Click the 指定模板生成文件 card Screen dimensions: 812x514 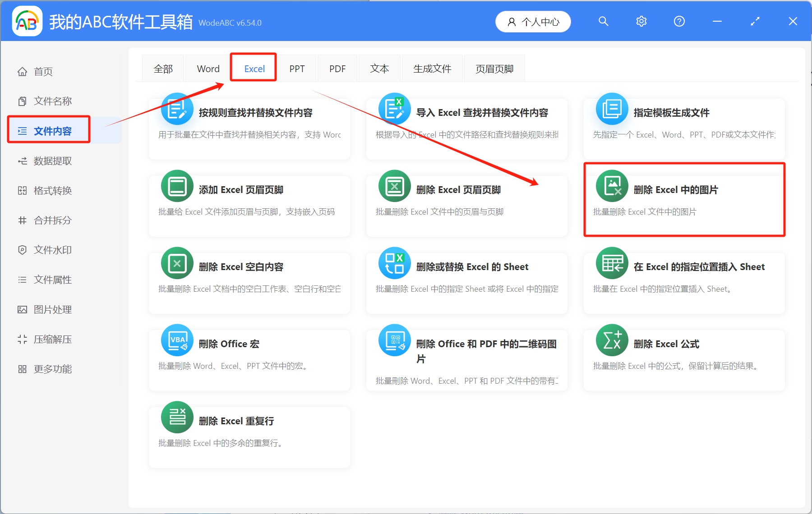[684, 128]
